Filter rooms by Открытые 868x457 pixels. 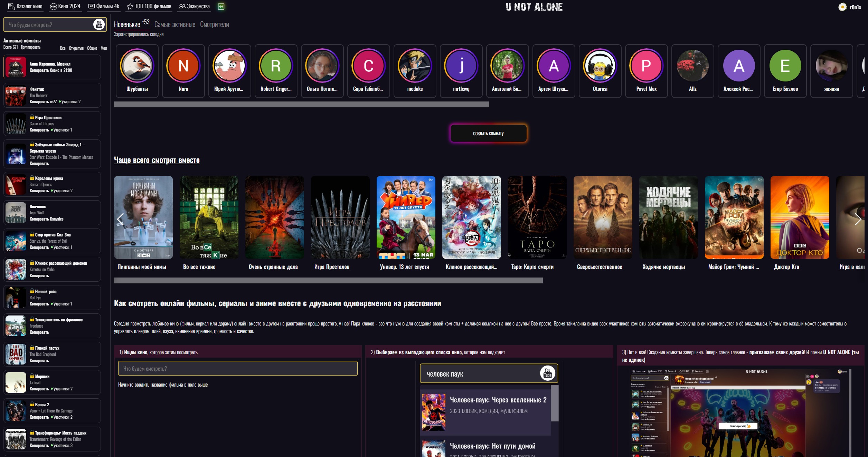(76, 48)
